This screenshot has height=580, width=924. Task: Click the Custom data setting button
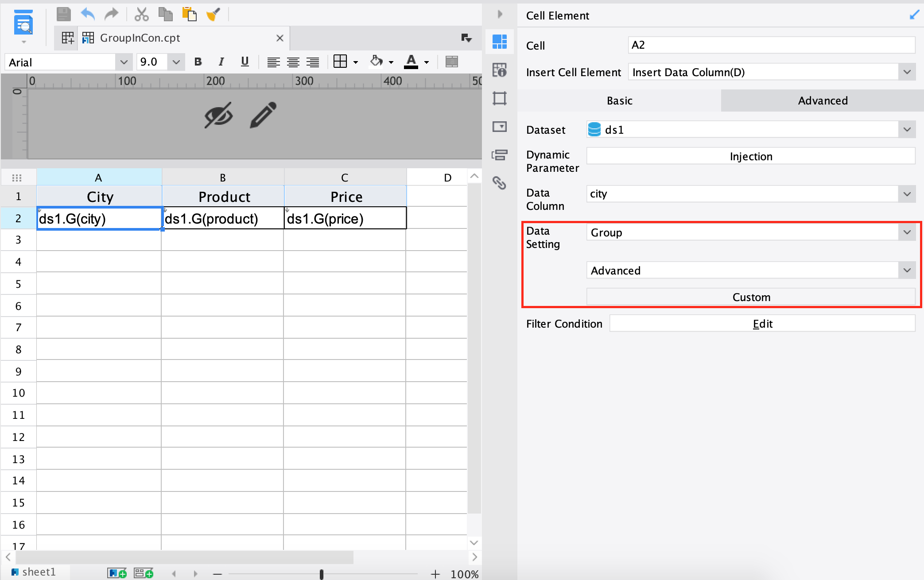[750, 297]
